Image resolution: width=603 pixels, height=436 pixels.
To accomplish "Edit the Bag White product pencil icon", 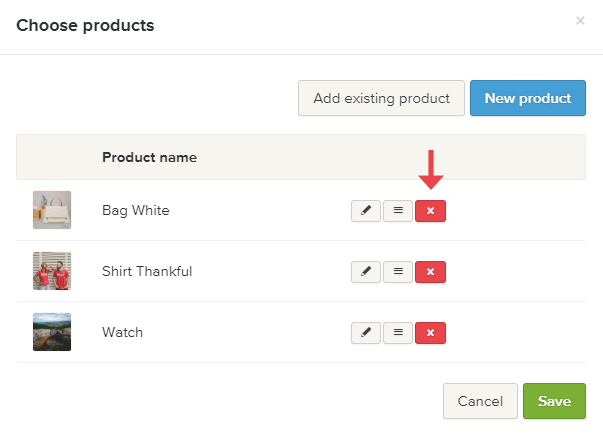I will tap(366, 211).
